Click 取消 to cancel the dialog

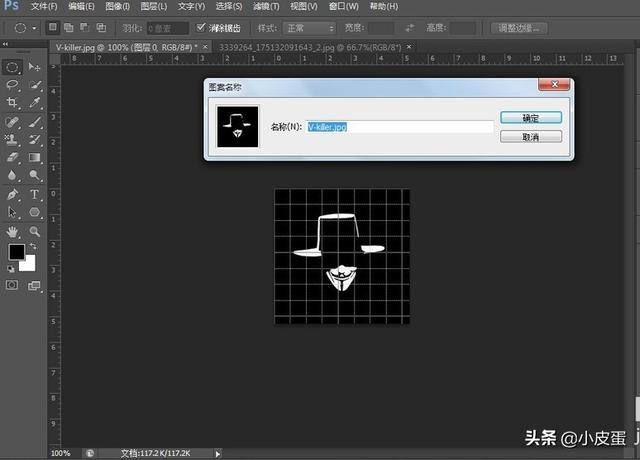[531, 137]
